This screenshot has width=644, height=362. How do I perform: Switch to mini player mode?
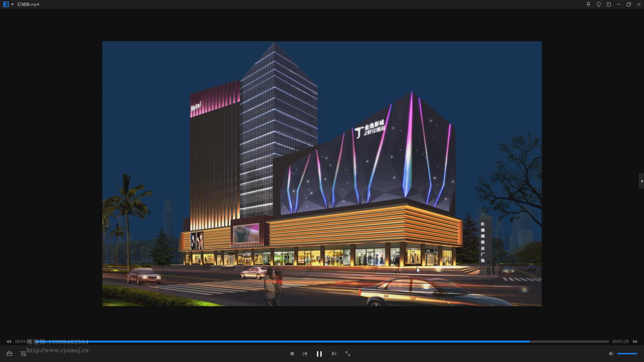609,4
